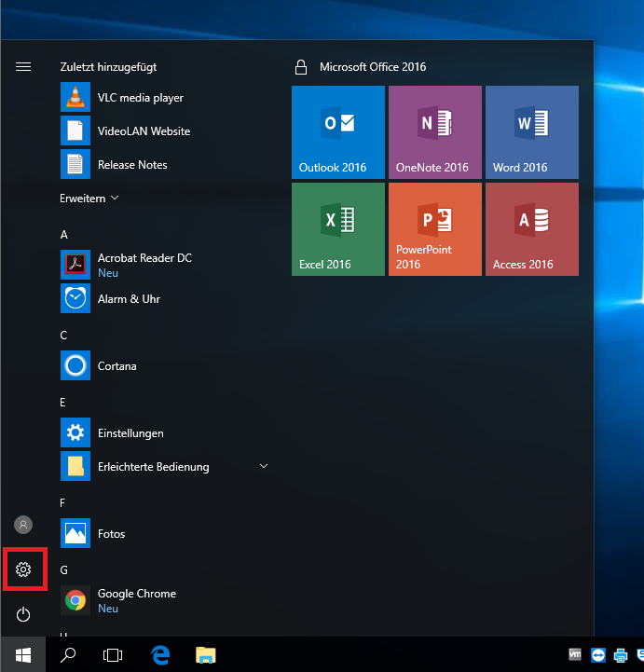Screen dimensions: 644x672
Task: Open Acrobat Reader DC
Action: [x=144, y=265]
